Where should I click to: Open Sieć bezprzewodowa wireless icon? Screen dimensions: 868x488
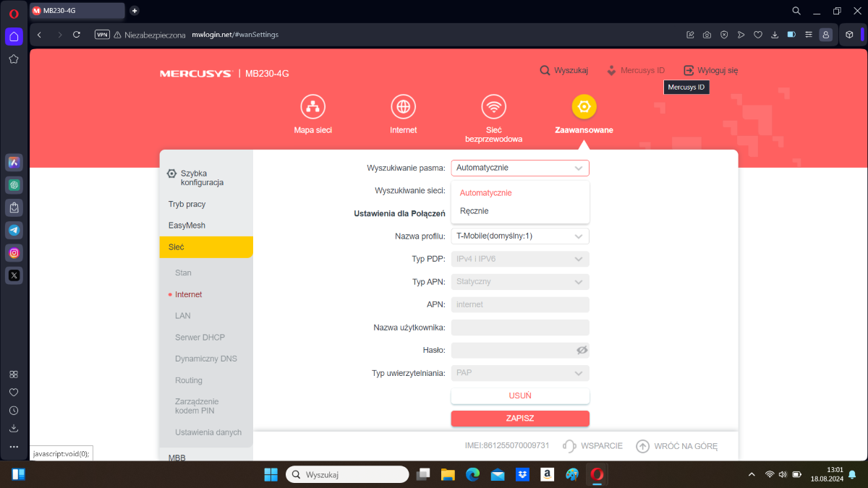pos(494,107)
